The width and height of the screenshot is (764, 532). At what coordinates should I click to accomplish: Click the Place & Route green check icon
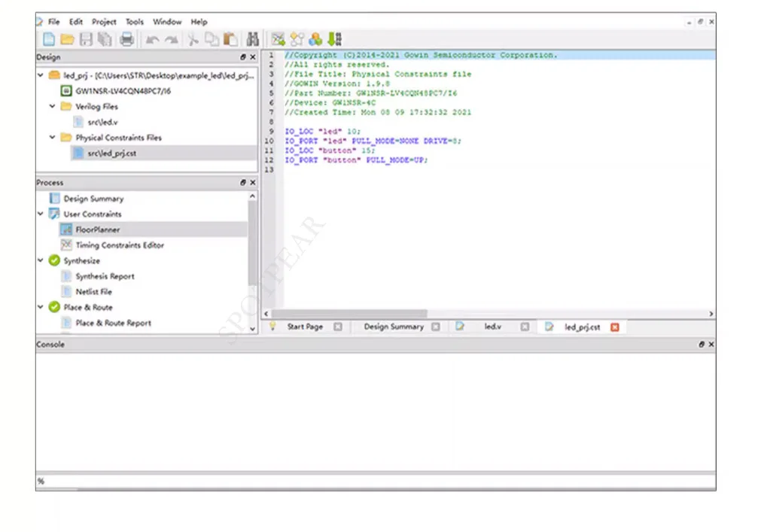point(54,307)
